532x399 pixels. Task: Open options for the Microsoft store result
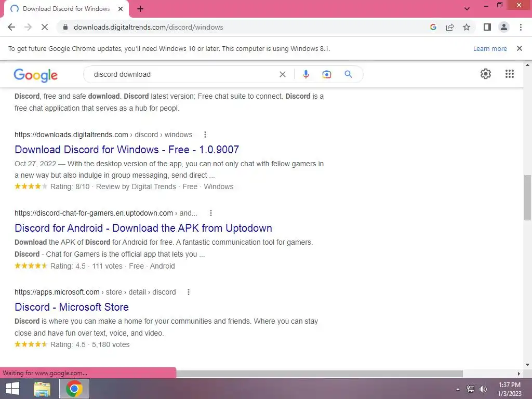tap(188, 292)
